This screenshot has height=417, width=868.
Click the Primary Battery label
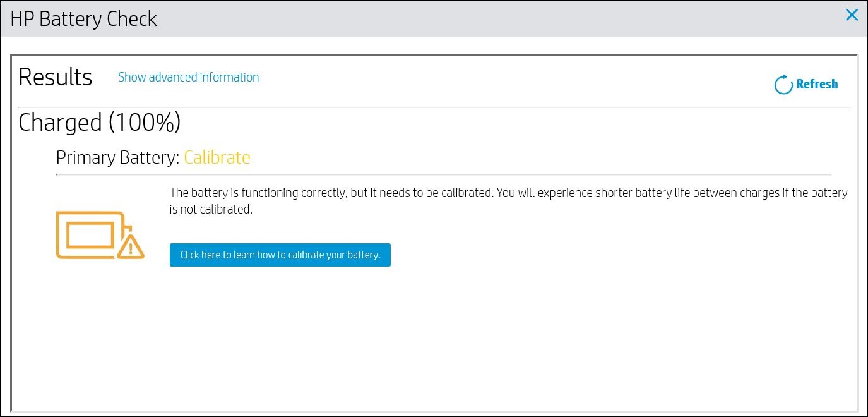click(118, 157)
